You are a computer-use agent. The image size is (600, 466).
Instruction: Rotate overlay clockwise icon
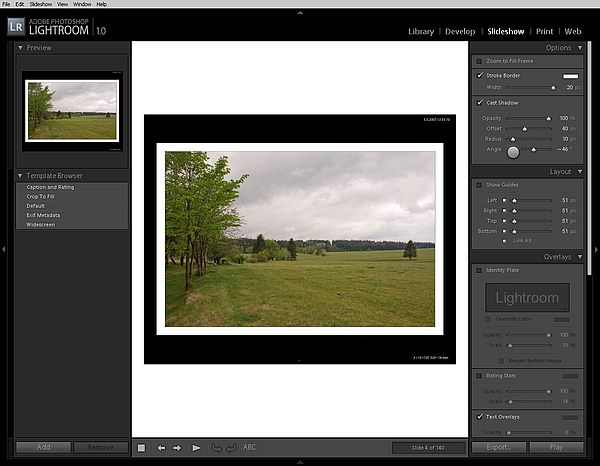pyautogui.click(x=229, y=448)
